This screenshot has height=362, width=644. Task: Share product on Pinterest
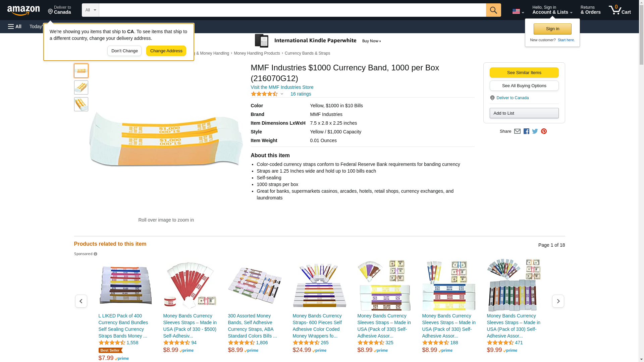[544, 131]
